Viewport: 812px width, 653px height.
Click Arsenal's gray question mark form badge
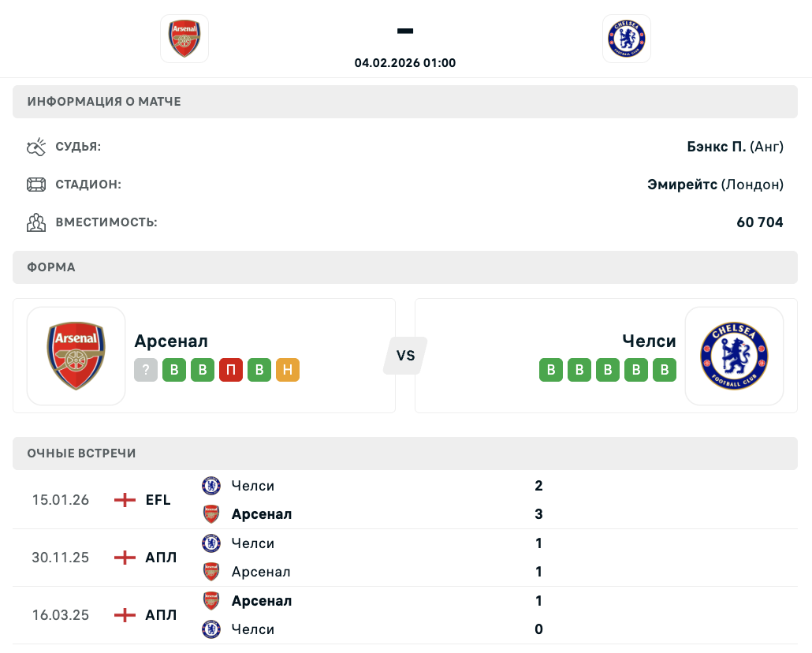(146, 370)
